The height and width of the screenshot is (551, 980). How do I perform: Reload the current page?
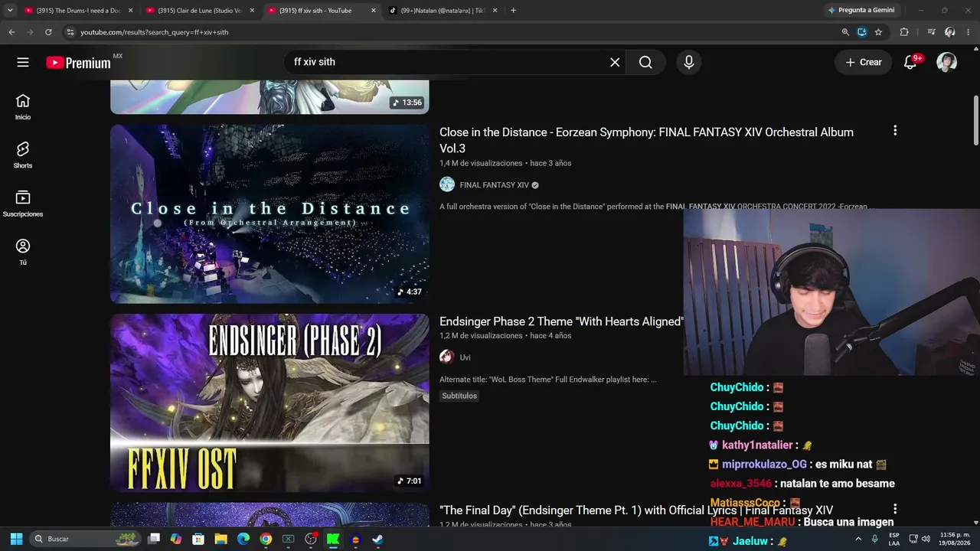(48, 32)
